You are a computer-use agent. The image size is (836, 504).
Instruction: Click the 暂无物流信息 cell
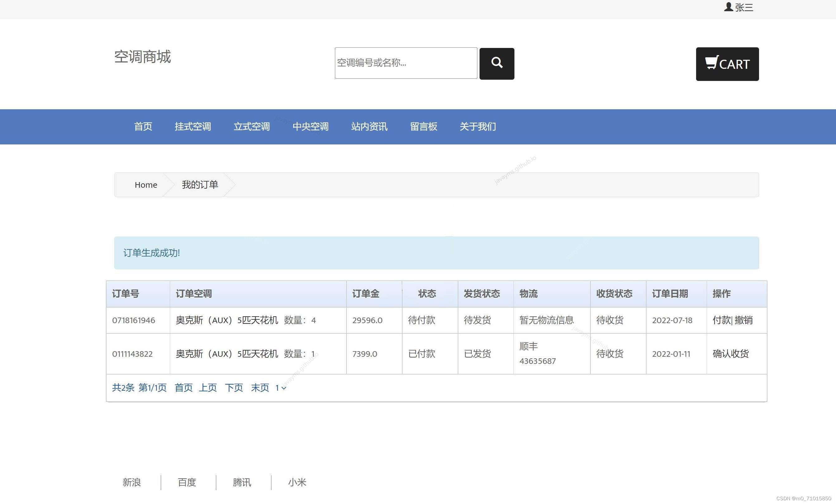(552, 320)
